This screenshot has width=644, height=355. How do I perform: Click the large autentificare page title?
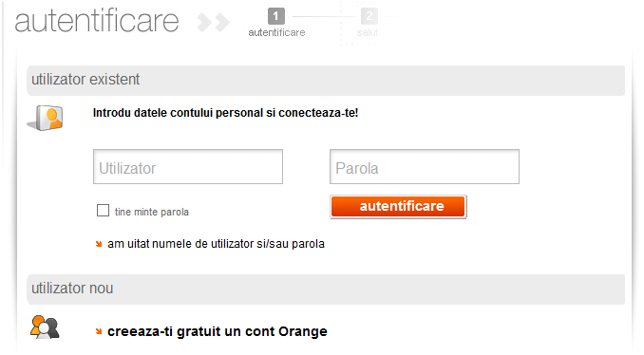pyautogui.click(x=97, y=21)
